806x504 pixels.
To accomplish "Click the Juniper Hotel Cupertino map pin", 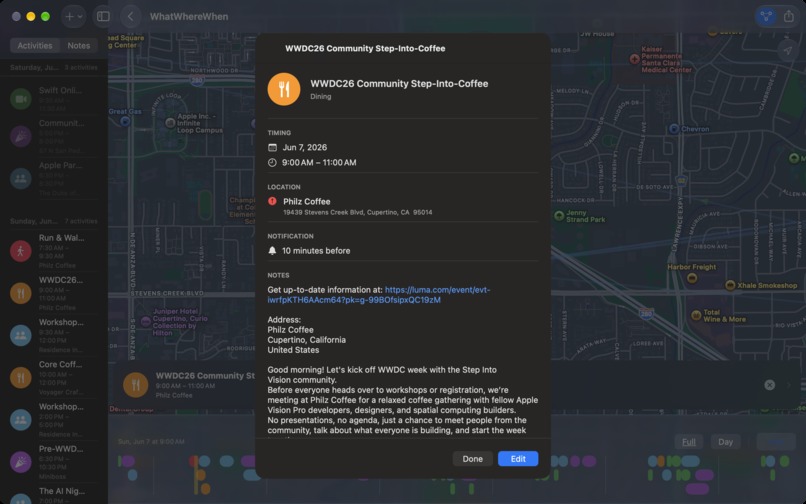I will point(145,321).
